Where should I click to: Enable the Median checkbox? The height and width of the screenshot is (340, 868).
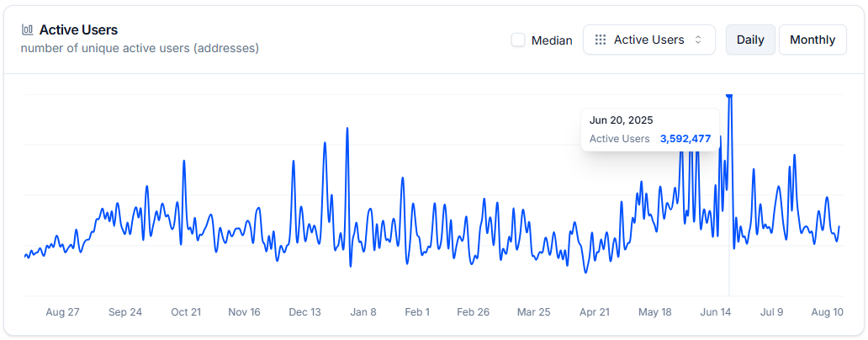[x=518, y=40]
